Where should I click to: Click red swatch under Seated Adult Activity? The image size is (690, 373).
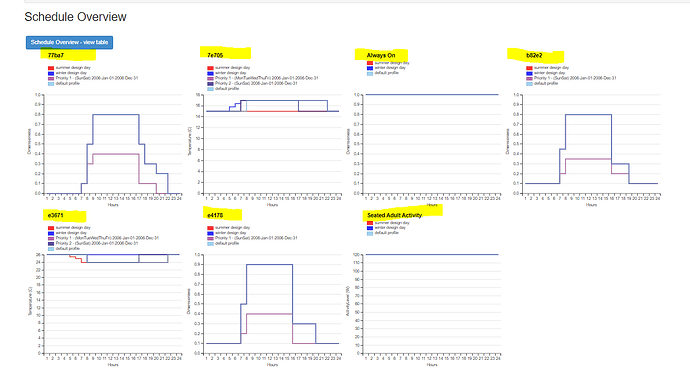pyautogui.click(x=370, y=223)
